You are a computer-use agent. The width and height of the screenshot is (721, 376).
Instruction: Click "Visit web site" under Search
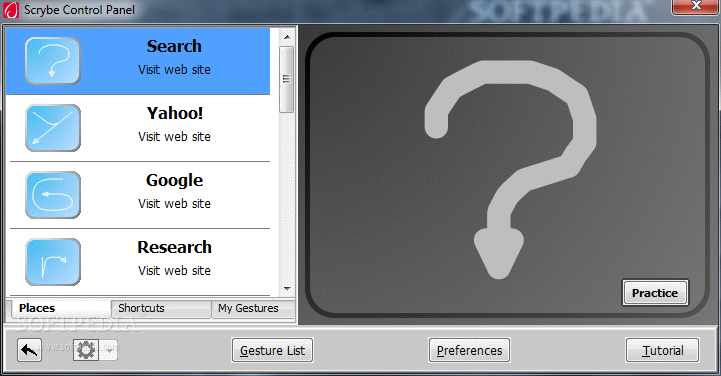(174, 69)
